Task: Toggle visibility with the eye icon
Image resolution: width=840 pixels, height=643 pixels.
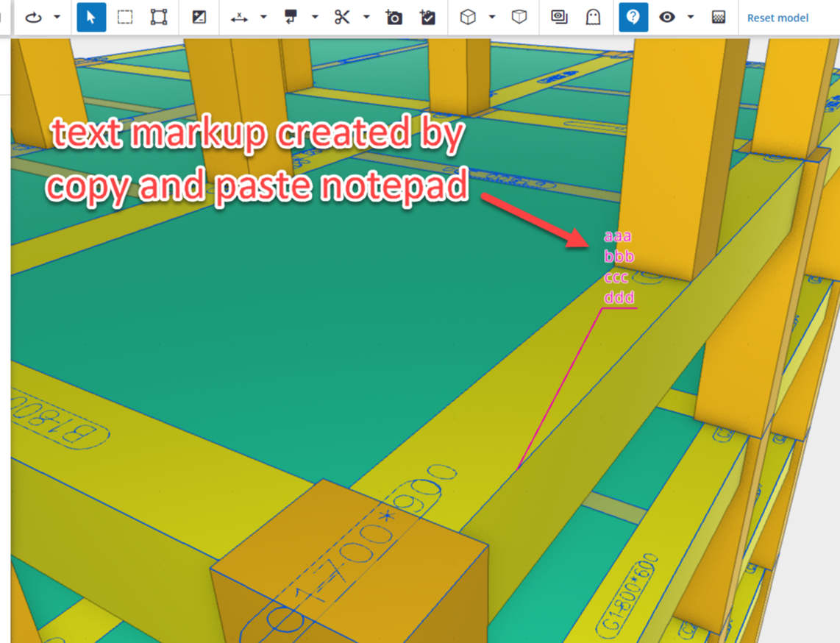Action: coord(669,17)
